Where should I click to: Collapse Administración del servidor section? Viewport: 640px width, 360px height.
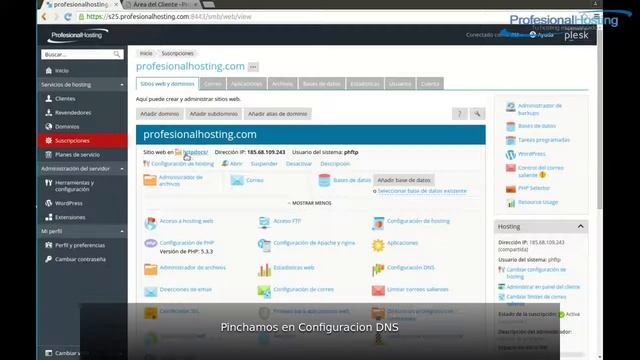(x=122, y=169)
